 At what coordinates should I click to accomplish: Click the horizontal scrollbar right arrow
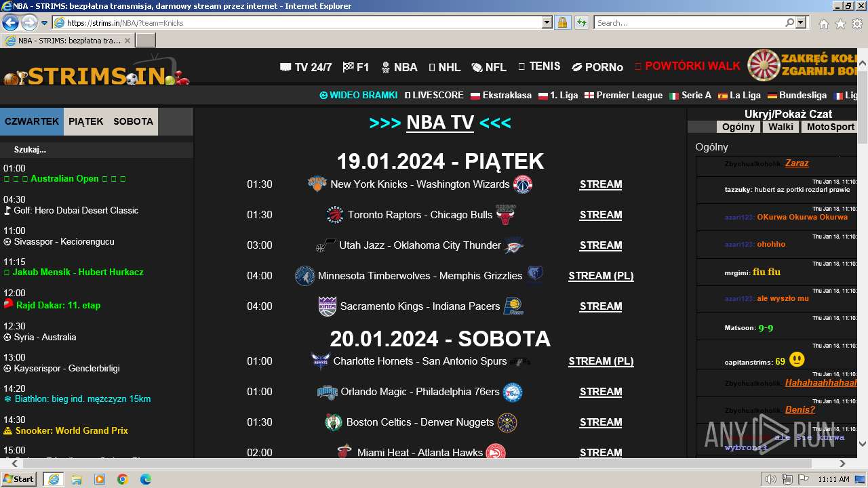point(842,464)
